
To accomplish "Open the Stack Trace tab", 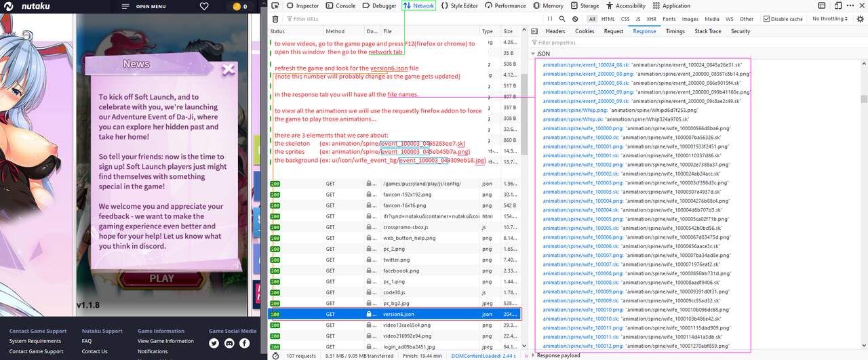I will (708, 31).
